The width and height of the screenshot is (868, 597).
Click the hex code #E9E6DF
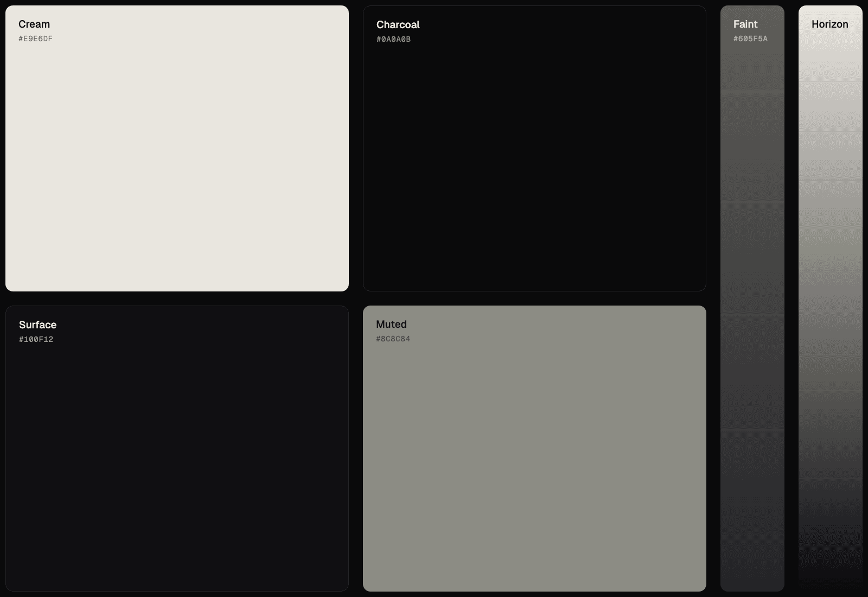pos(35,39)
